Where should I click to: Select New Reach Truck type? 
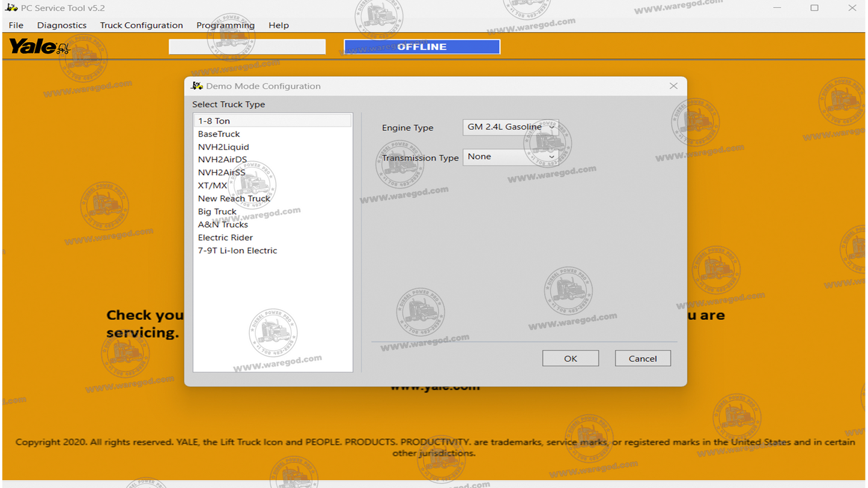(272, 199)
